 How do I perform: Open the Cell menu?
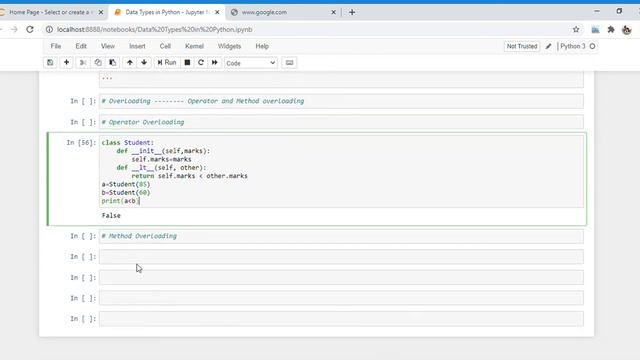165,47
